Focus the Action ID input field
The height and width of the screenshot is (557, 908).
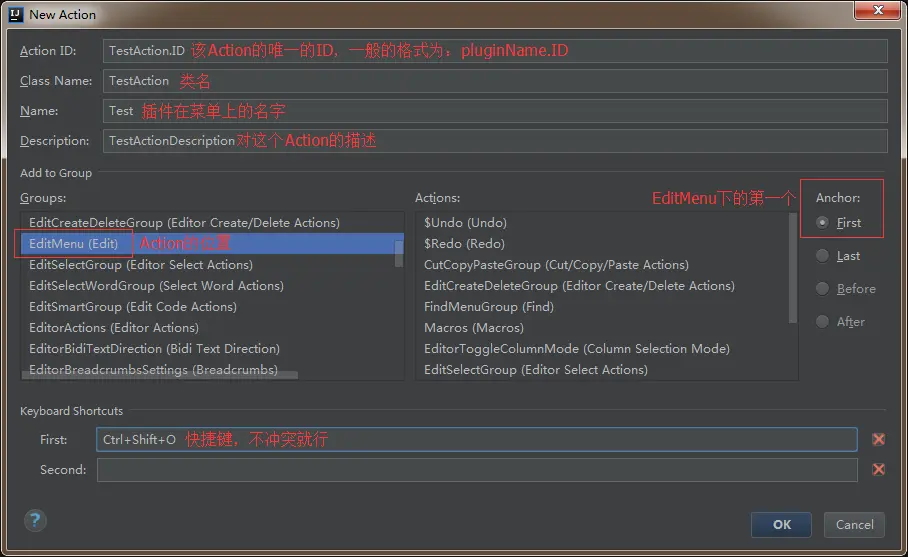(x=495, y=51)
